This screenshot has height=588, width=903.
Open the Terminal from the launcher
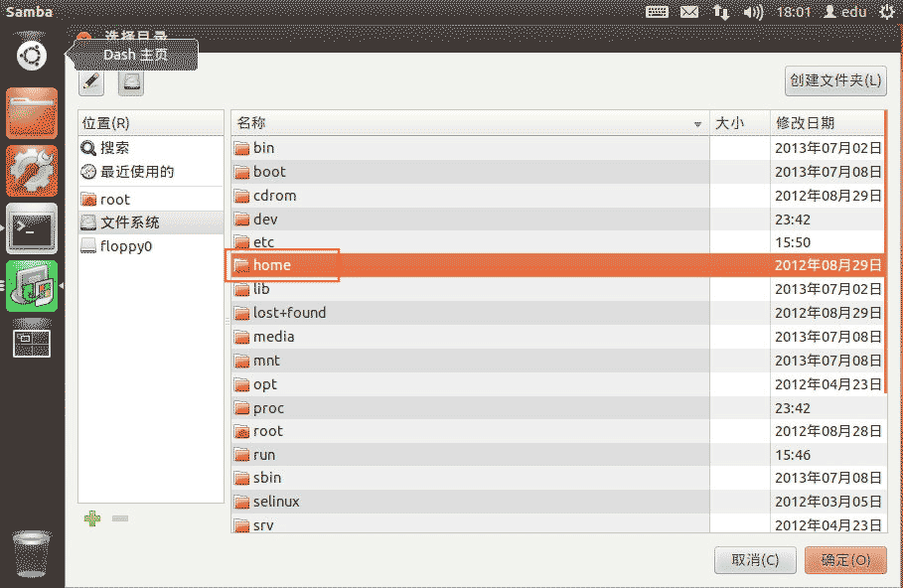point(32,228)
